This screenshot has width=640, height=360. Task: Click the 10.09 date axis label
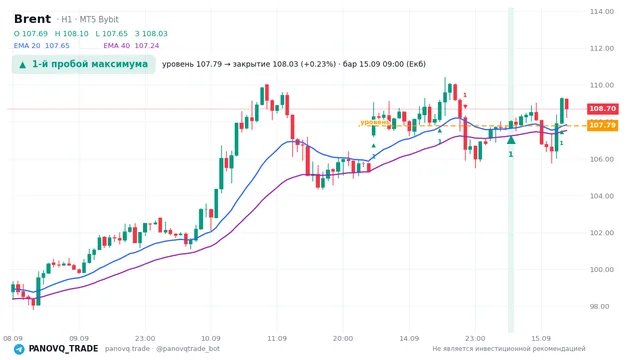pos(211,338)
